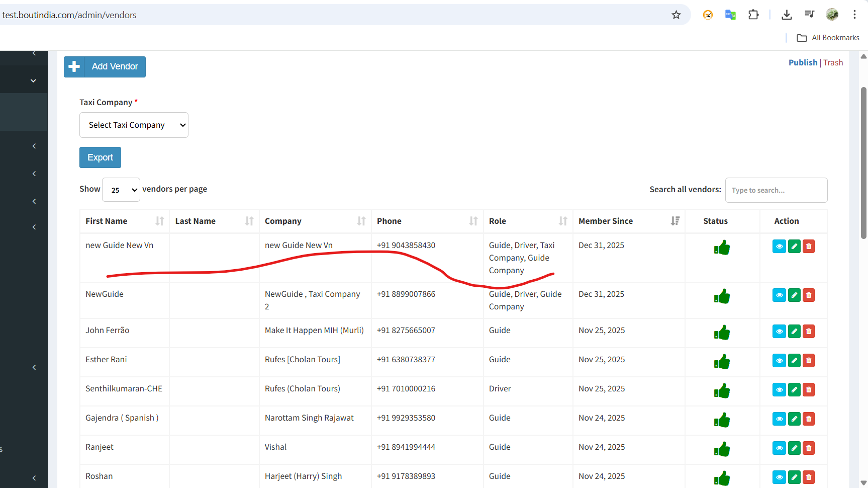
Task: Sort the table by Company column
Action: (x=361, y=221)
